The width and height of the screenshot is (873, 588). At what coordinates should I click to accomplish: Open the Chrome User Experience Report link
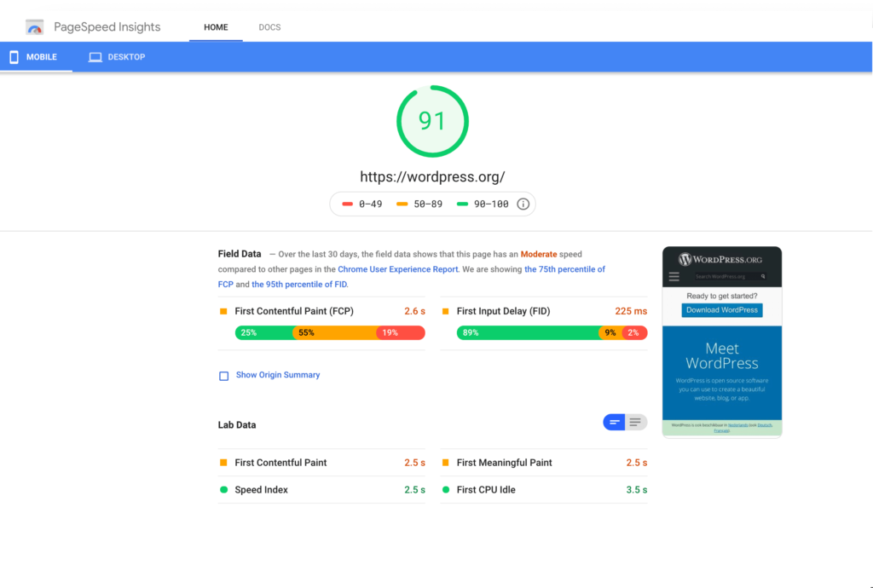pos(398,269)
